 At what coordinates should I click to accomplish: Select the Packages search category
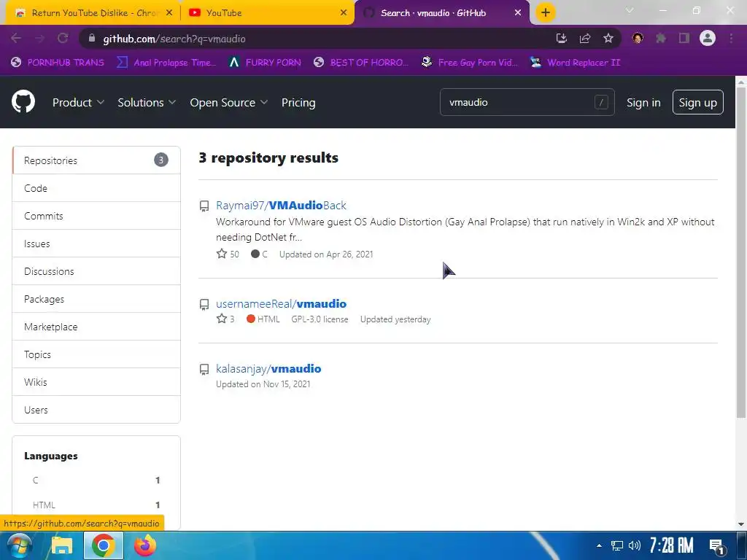point(96,298)
